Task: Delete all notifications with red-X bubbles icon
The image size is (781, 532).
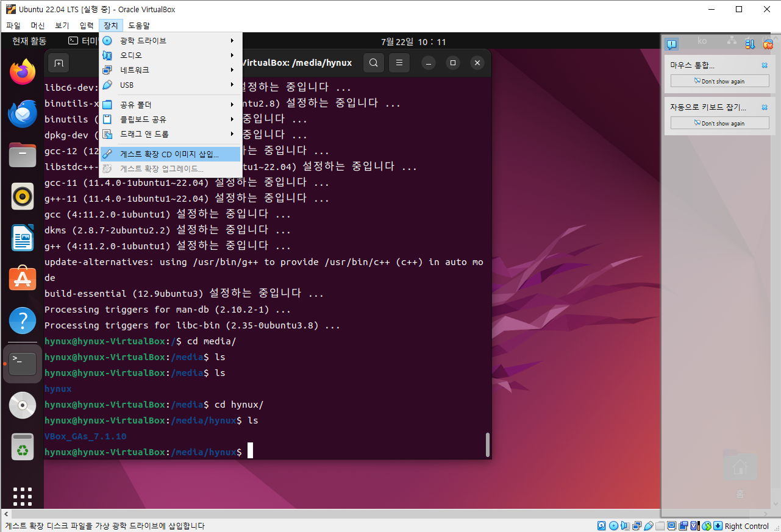Action: coord(768,44)
